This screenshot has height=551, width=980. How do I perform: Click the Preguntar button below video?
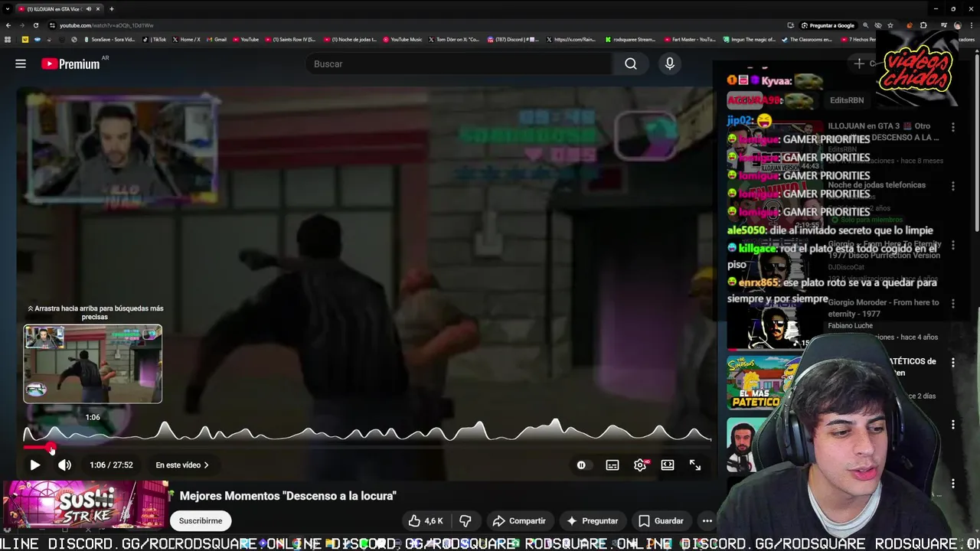(592, 520)
